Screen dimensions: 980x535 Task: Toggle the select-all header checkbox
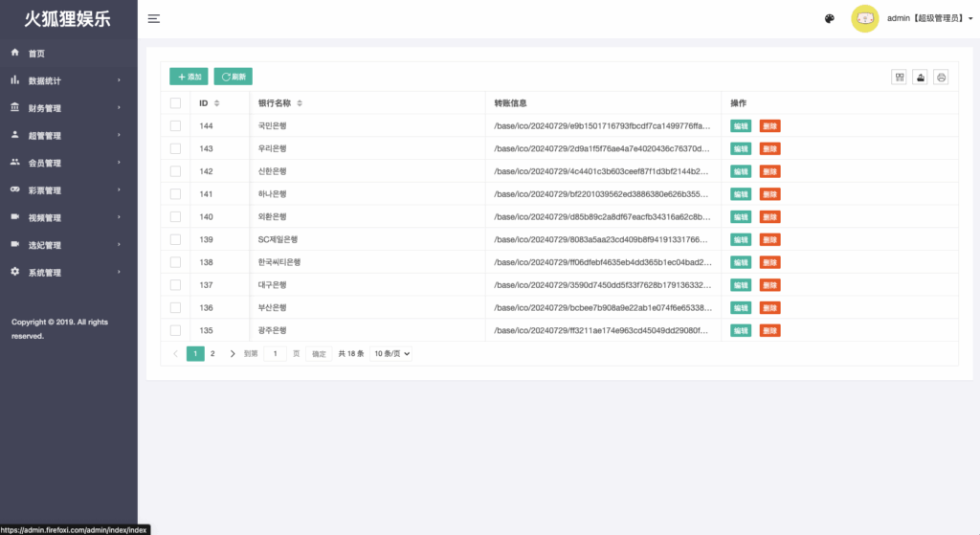click(x=175, y=103)
